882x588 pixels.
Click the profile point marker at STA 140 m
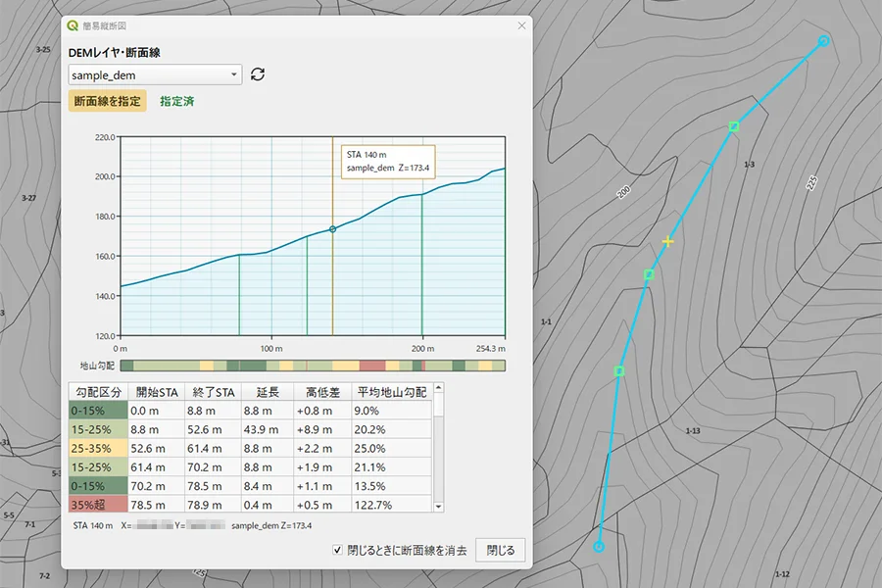332,229
